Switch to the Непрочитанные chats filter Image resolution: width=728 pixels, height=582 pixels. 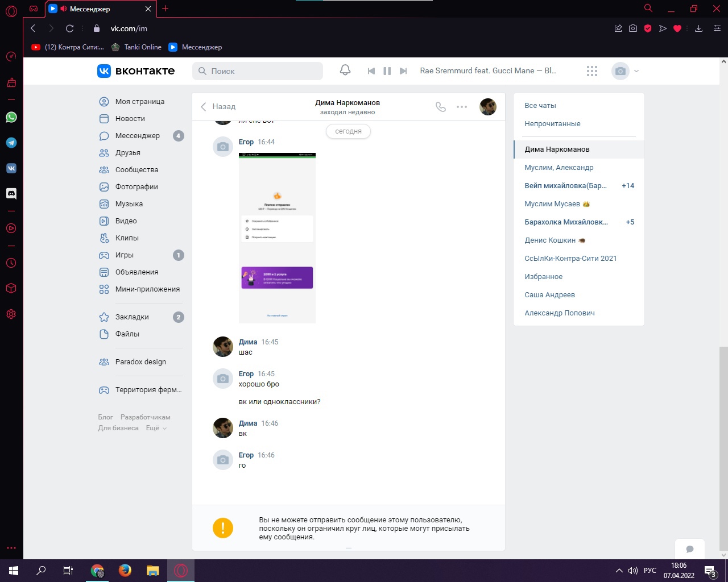click(x=552, y=124)
